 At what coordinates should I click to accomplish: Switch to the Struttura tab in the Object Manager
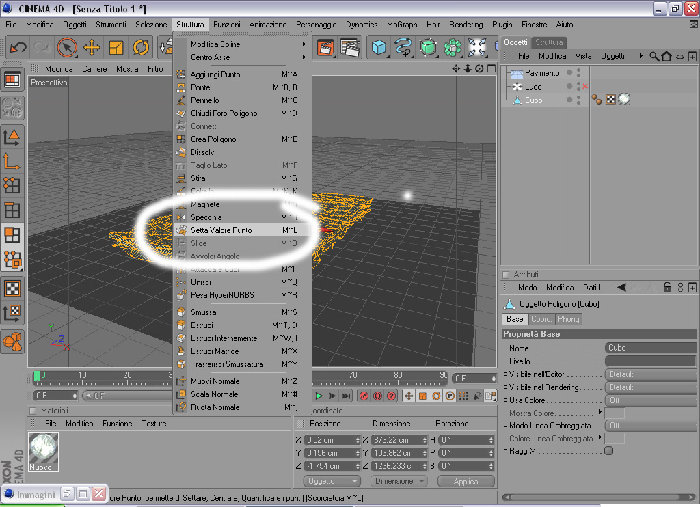click(549, 42)
